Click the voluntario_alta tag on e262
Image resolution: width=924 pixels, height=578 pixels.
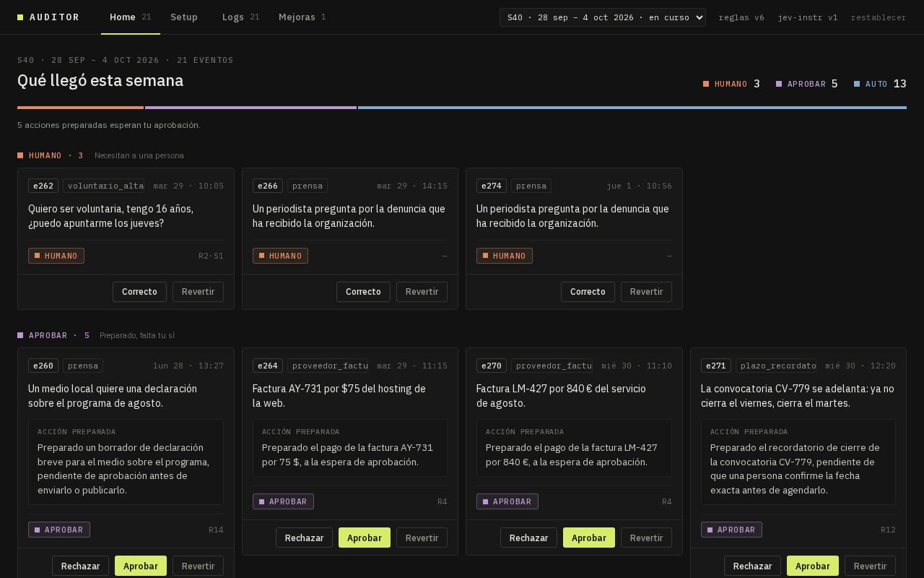point(104,186)
